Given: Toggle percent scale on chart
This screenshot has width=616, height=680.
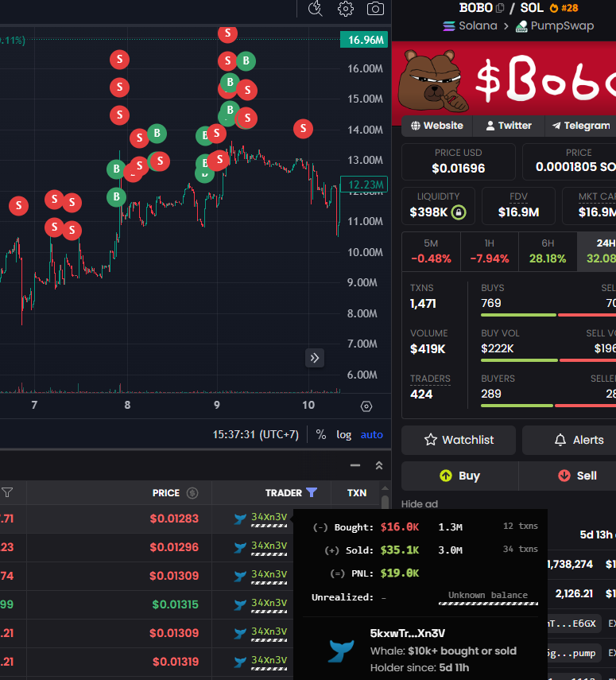Looking at the screenshot, I should click(x=321, y=434).
